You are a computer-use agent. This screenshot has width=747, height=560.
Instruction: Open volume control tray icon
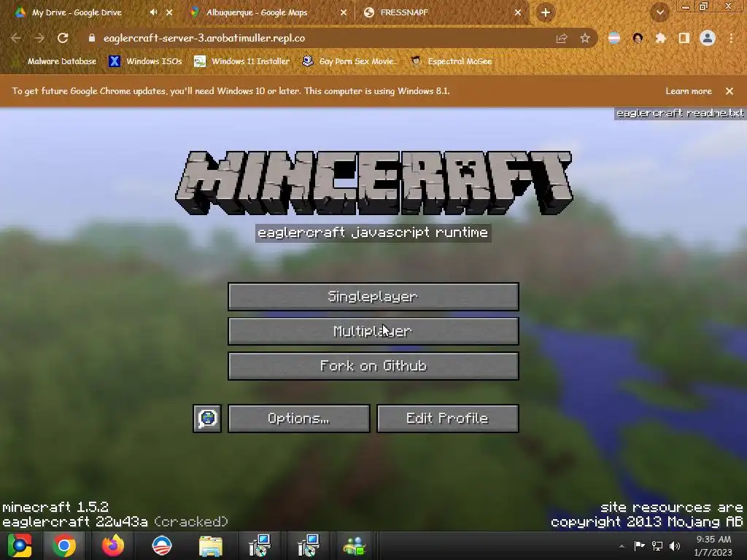(675, 546)
